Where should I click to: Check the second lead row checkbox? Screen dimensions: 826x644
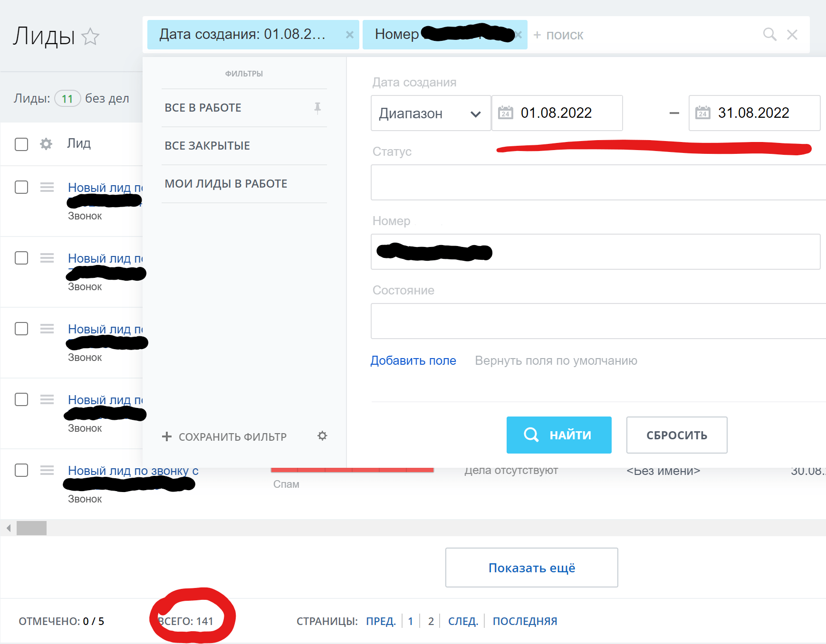[21, 258]
